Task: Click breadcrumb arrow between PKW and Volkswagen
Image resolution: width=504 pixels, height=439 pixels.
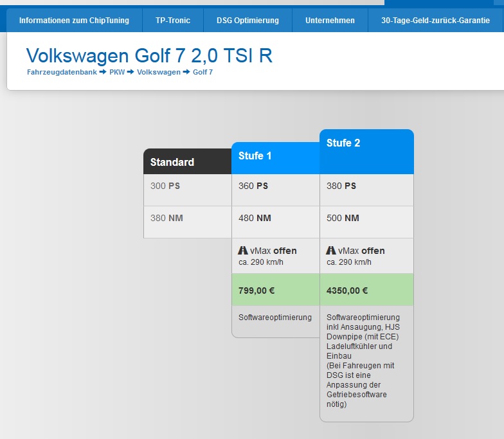Action: [130, 72]
